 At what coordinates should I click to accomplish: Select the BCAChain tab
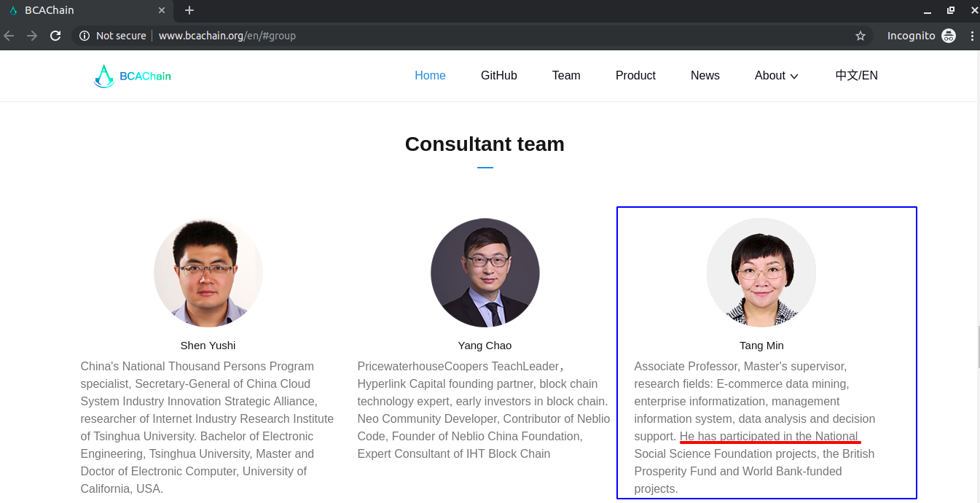87,10
